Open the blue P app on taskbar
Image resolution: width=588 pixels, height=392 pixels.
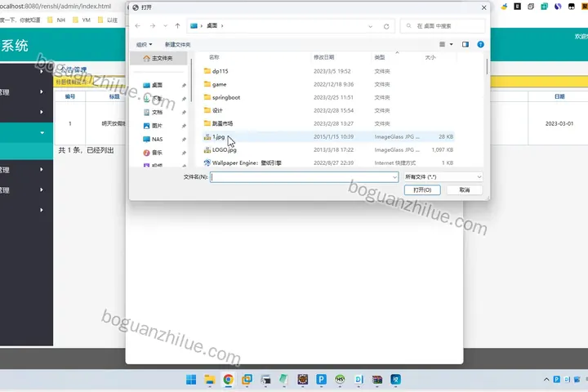point(322,380)
